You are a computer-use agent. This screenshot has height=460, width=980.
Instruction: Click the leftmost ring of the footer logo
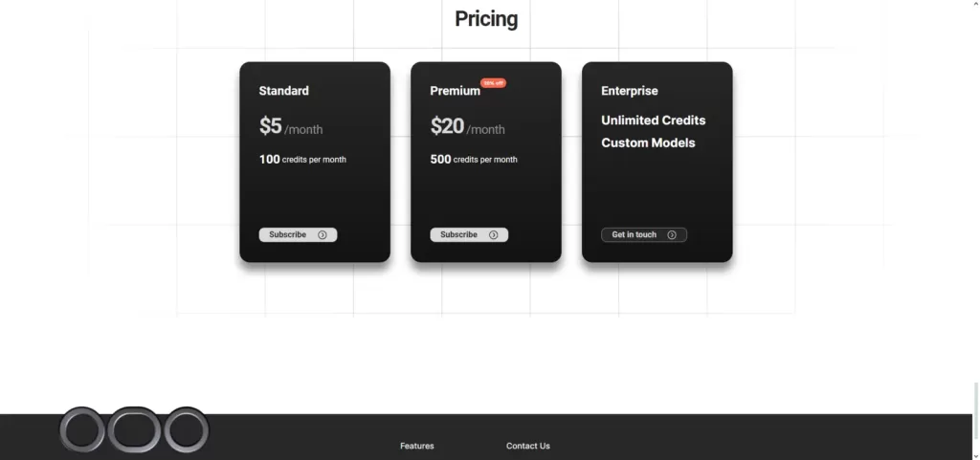point(82,429)
